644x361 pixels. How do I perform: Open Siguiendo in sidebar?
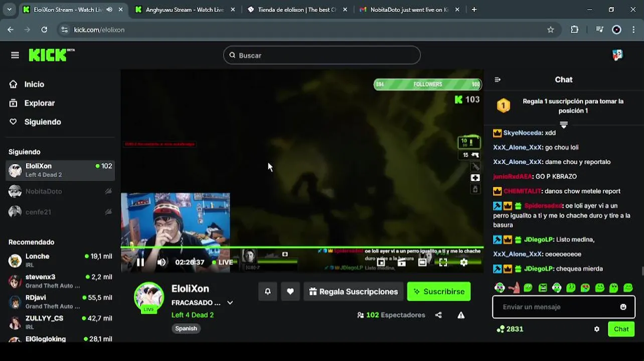tap(35, 122)
